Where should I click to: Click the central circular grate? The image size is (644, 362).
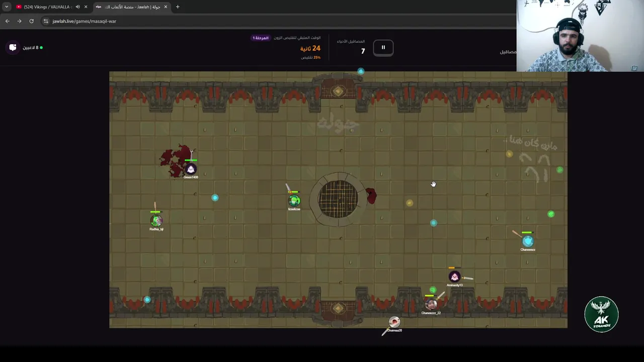click(338, 199)
